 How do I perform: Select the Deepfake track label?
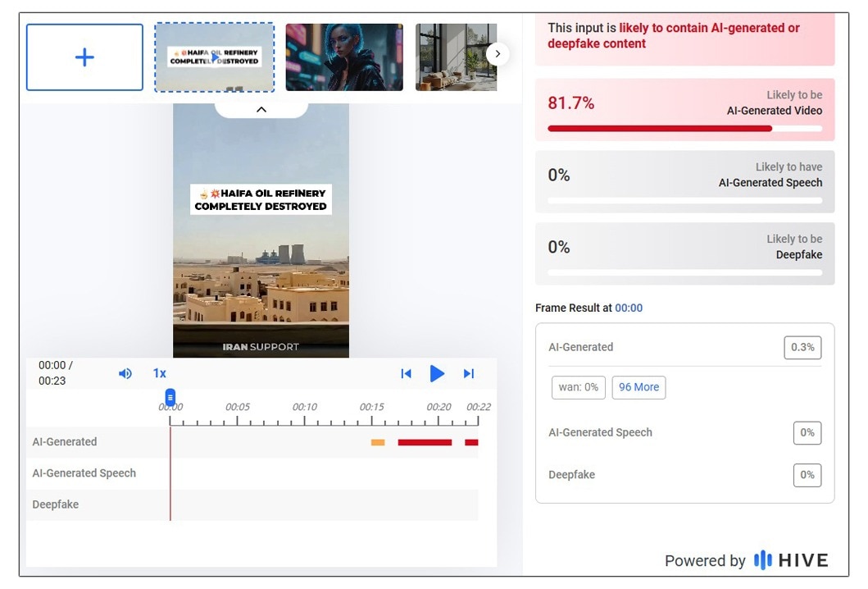pos(55,505)
